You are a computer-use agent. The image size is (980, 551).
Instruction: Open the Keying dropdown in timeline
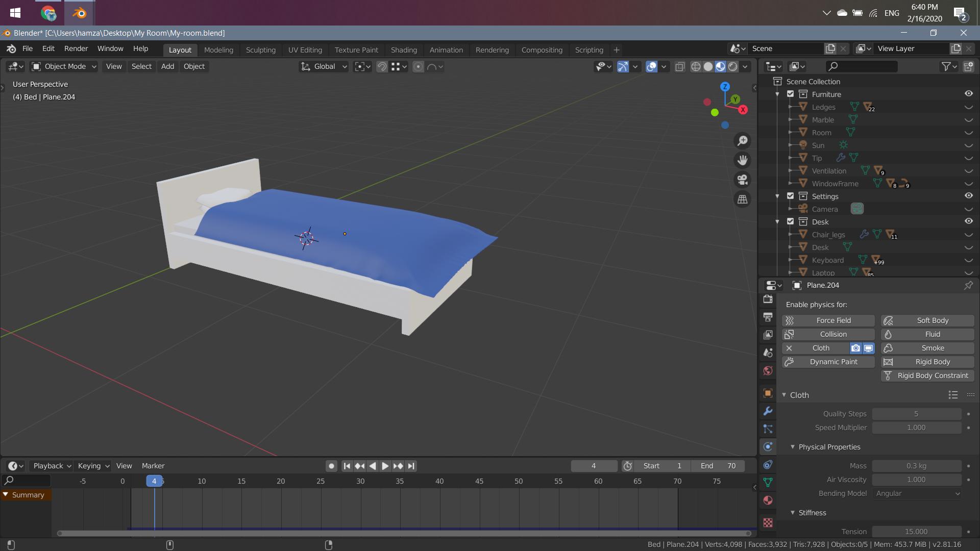tap(93, 466)
